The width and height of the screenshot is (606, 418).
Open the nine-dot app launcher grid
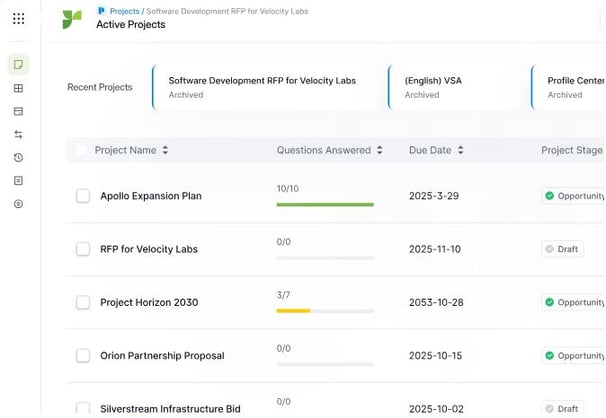[19, 18]
